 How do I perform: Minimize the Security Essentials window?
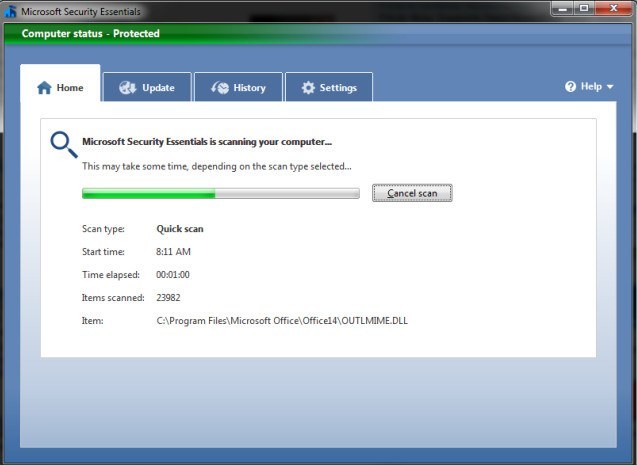coord(563,9)
